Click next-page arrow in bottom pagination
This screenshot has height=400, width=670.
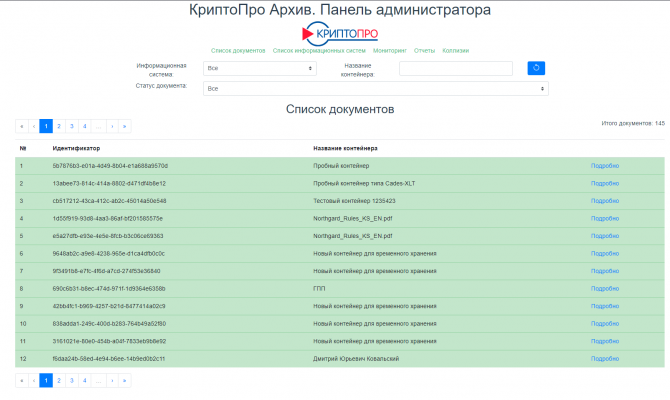click(112, 380)
